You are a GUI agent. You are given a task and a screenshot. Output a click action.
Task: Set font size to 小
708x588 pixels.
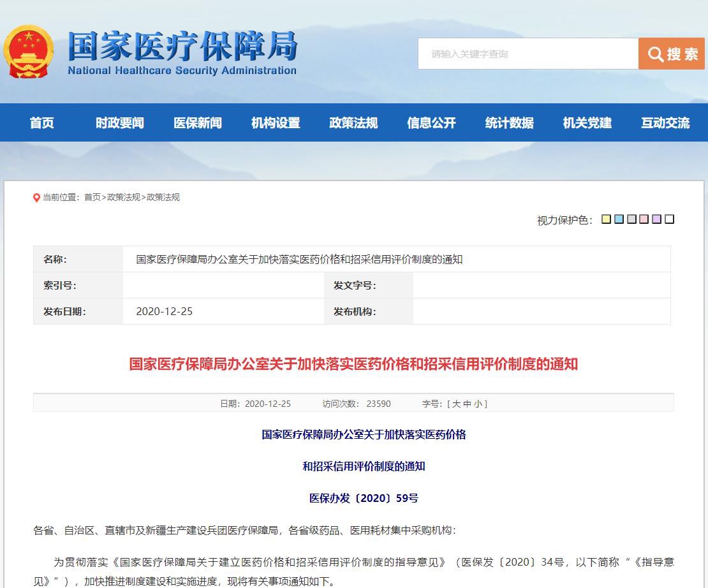478,404
